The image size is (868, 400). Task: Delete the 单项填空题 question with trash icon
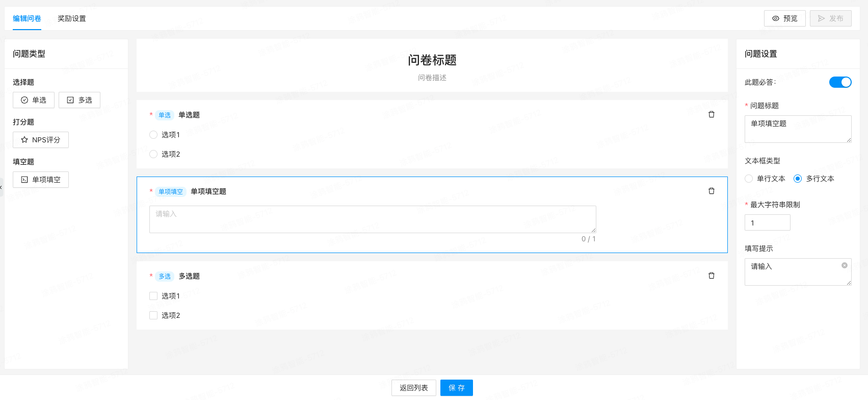click(x=712, y=191)
